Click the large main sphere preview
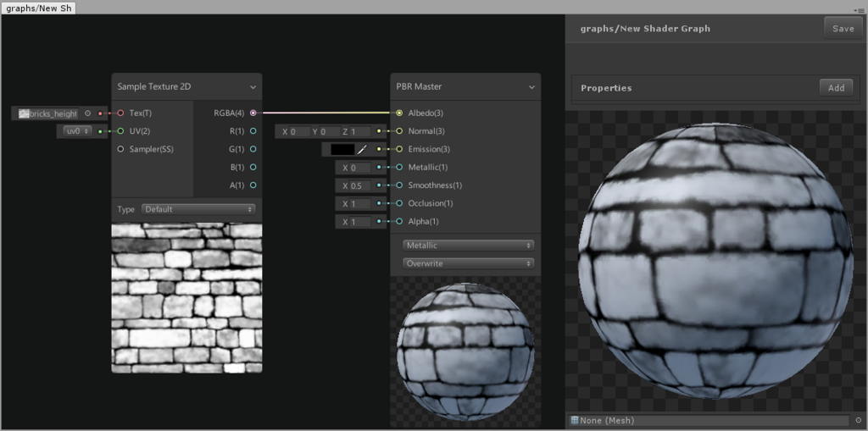The width and height of the screenshot is (868, 431). (x=715, y=260)
